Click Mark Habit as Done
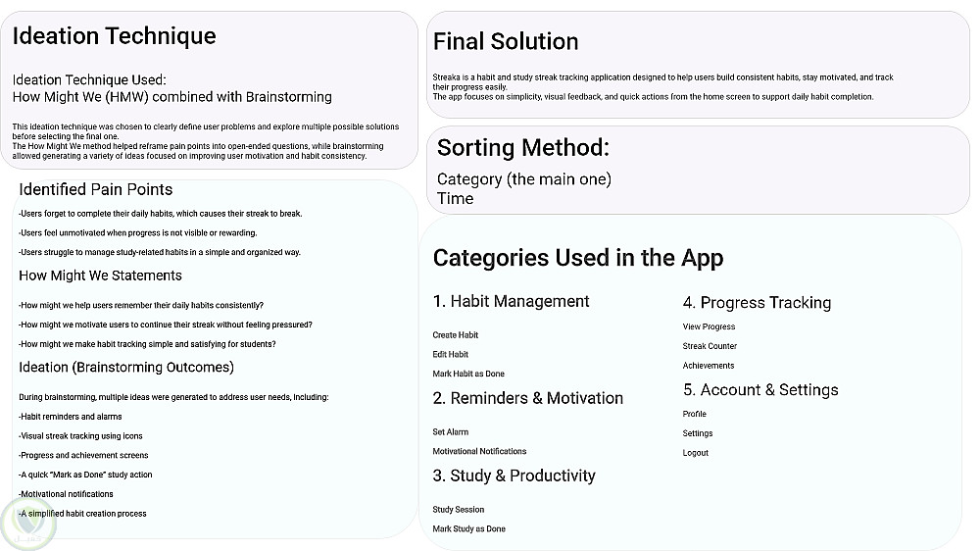The width and height of the screenshot is (980, 551). [x=468, y=374]
